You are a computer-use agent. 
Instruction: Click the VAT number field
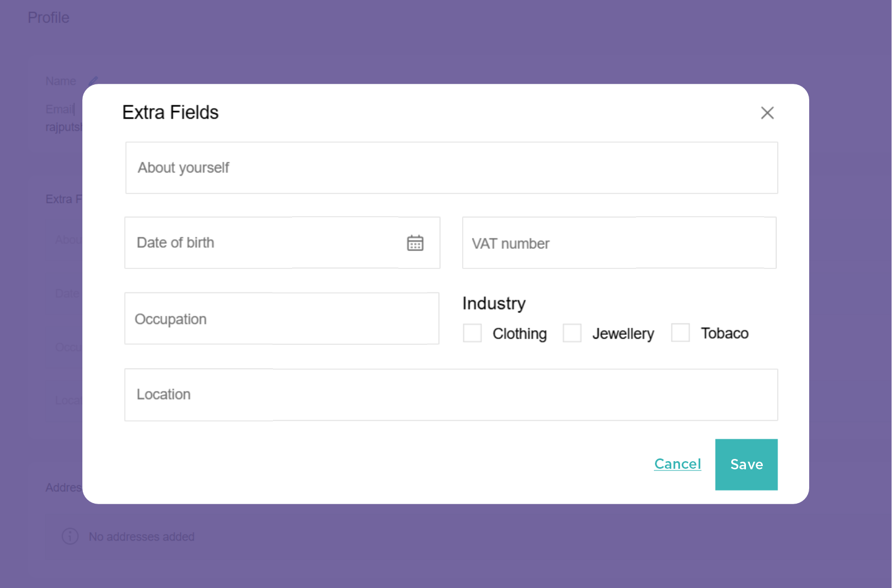pyautogui.click(x=619, y=243)
